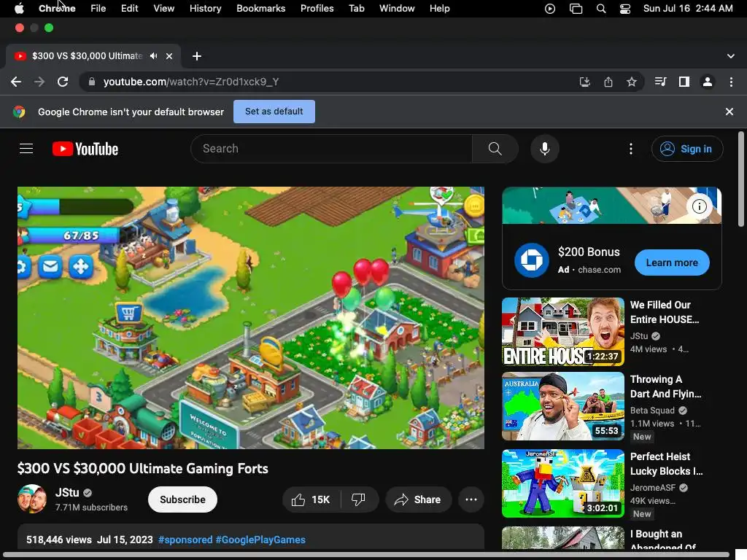The width and height of the screenshot is (747, 560).
Task: Click page vertical scrollbar
Action: point(741,179)
